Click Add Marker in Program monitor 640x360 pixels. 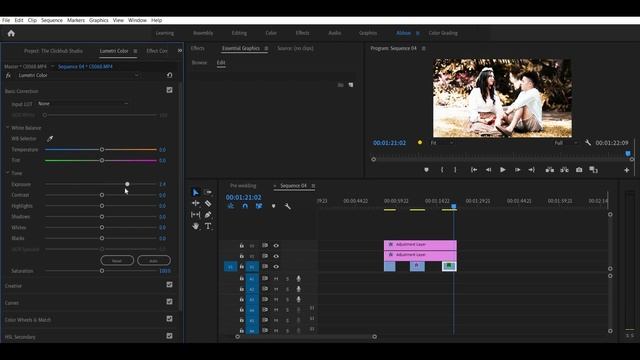tap(427, 170)
